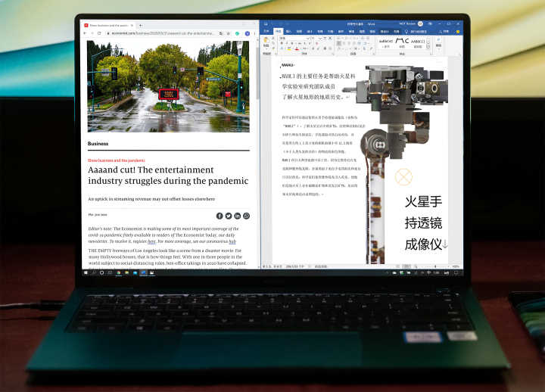Open the Insert tab in Word ribbon
Image resolution: width=545 pixels, height=392 pixels.
pos(288,31)
